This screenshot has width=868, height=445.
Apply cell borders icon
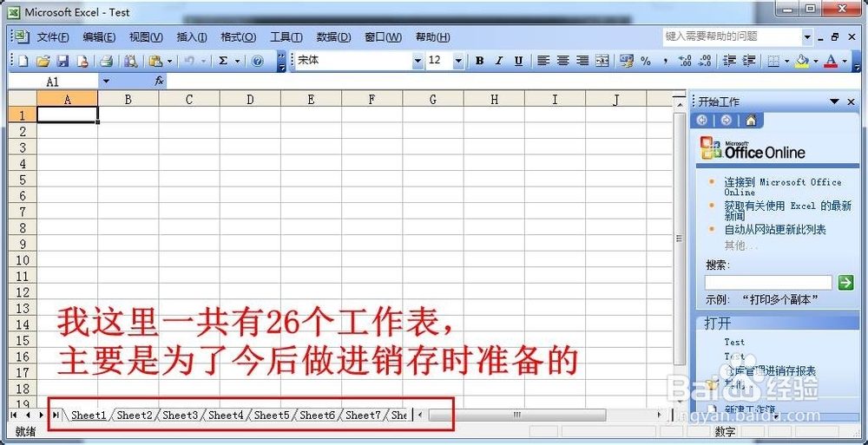pos(774,61)
